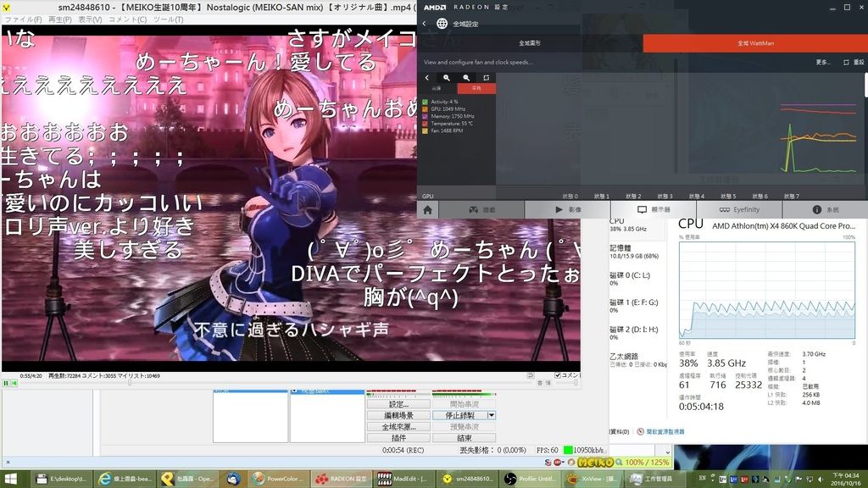Open dropdown chevron below Task Manager panel
Screen dimensions: 868x488
[x=668, y=452]
